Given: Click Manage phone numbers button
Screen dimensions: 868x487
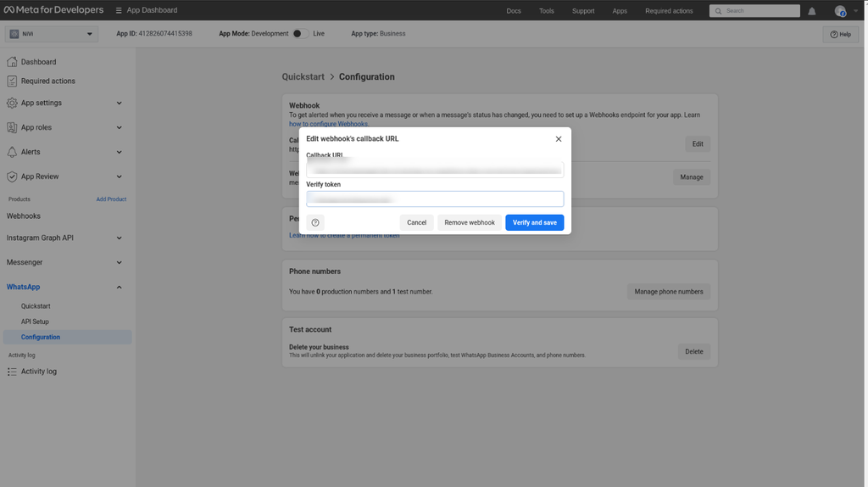Looking at the screenshot, I should point(668,292).
